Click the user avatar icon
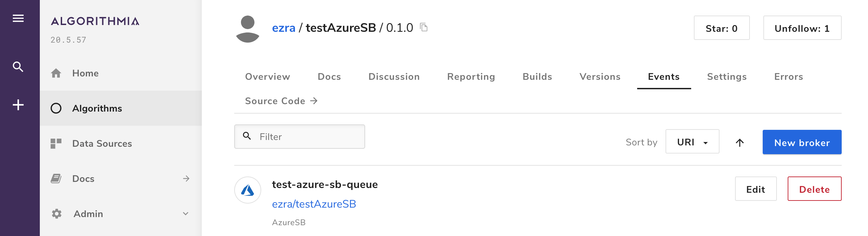868x236 pixels. coord(248,29)
